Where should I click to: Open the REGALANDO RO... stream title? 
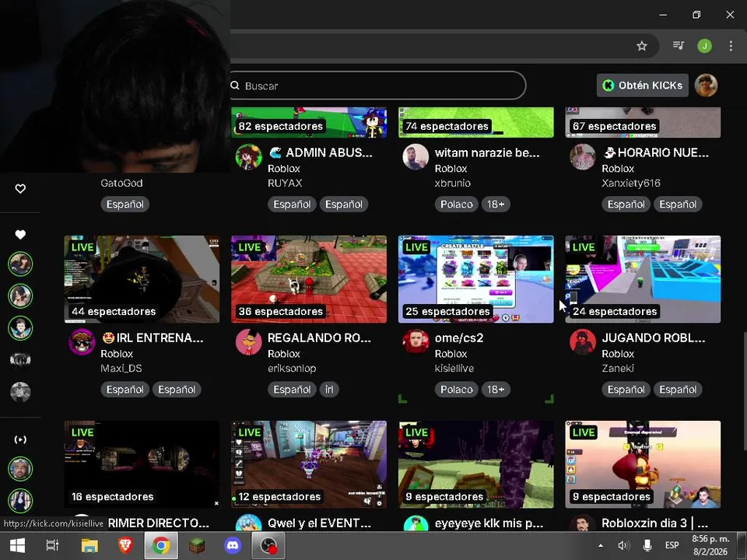(319, 338)
